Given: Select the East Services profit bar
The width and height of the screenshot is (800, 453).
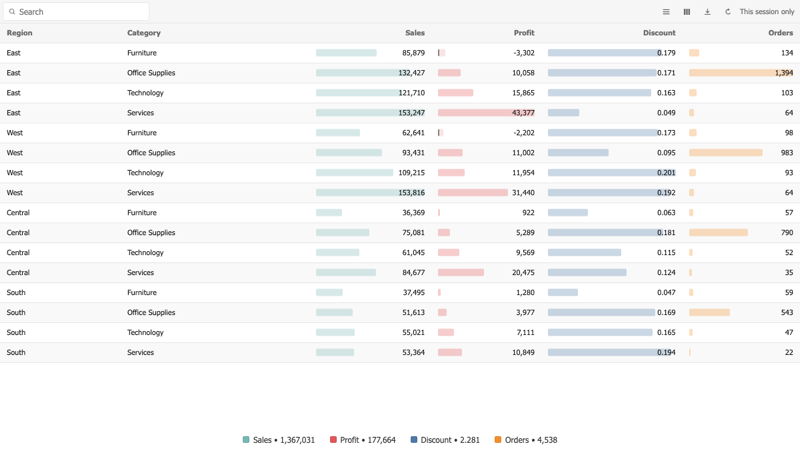Looking at the screenshot, I should pyautogui.click(x=486, y=113).
